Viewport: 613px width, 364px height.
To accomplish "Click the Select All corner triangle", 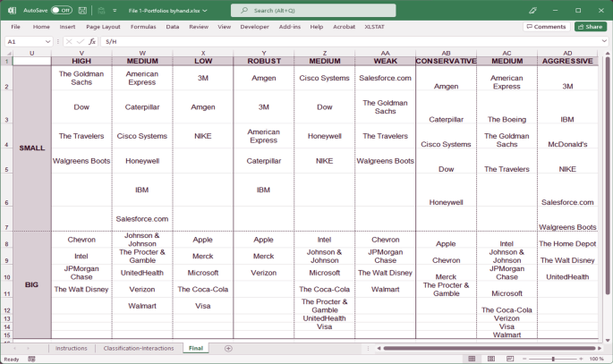I will [7, 53].
